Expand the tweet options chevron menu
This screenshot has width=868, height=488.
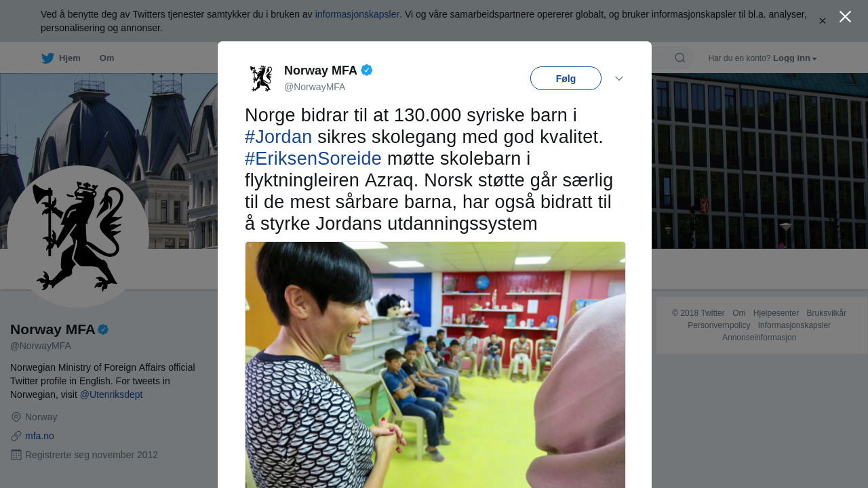[x=619, y=79]
